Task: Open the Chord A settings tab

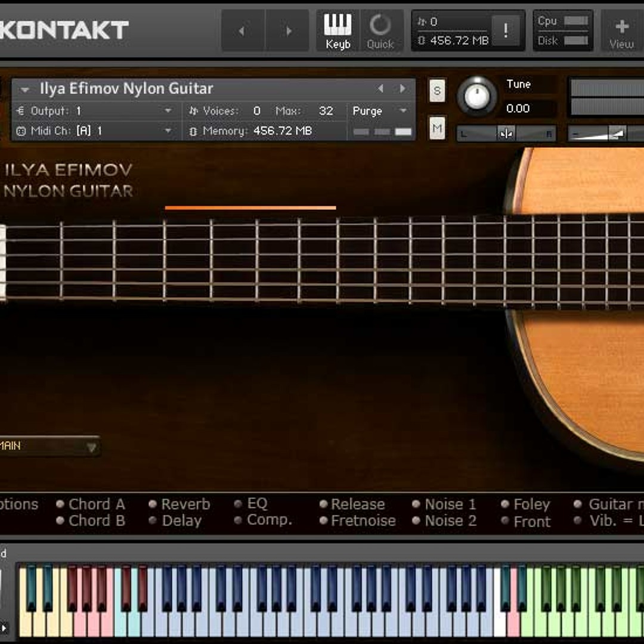Action: [96, 504]
